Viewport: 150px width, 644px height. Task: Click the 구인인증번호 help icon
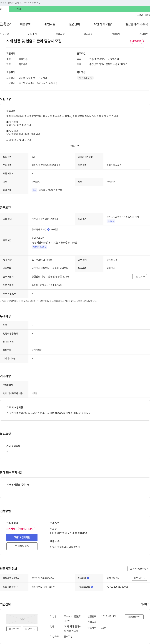pyautogui.click(x=92, y=587)
